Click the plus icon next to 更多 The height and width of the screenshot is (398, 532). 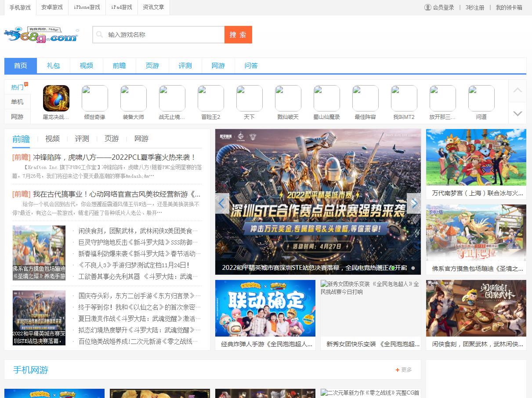pyautogui.click(x=398, y=370)
